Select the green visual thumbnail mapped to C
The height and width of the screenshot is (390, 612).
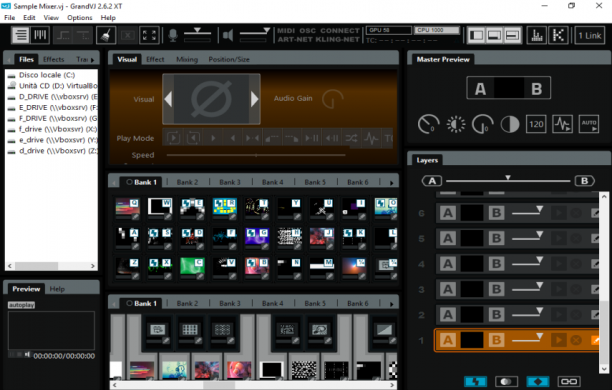(x=192, y=266)
